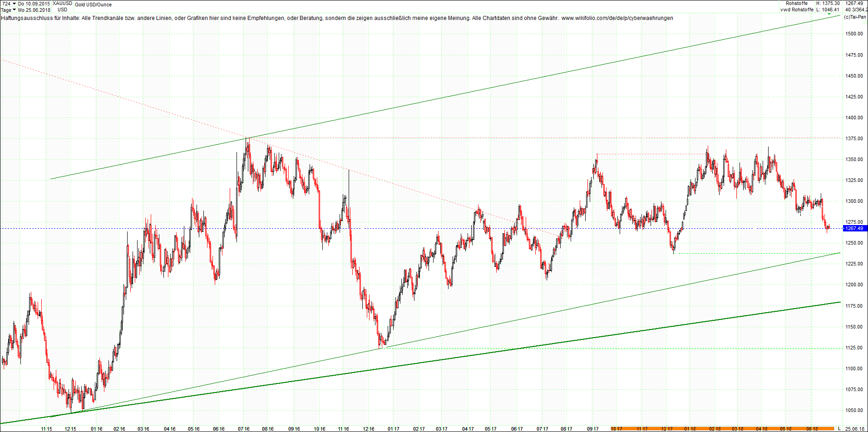
Task: Click the "vwd Rohstoffe" data source label
Action: (x=797, y=10)
